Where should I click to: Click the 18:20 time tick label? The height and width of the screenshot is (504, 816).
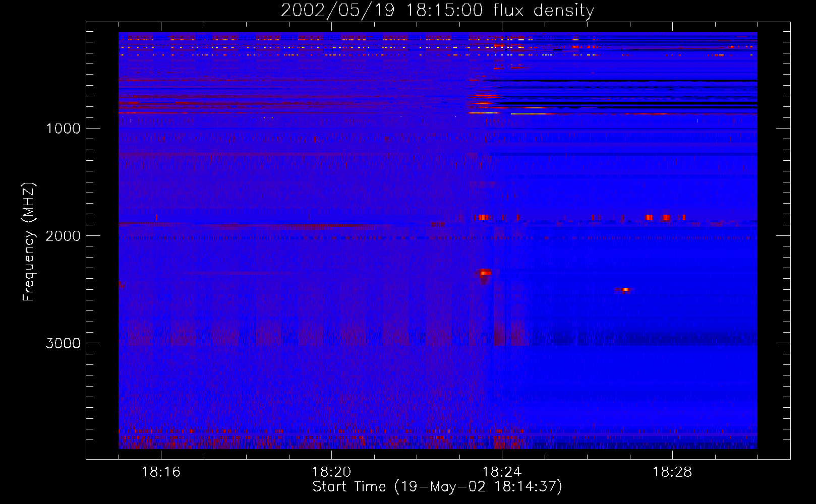click(x=331, y=472)
